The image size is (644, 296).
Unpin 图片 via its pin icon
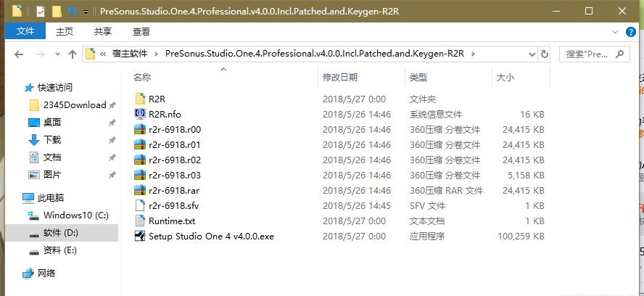pyautogui.click(x=112, y=175)
